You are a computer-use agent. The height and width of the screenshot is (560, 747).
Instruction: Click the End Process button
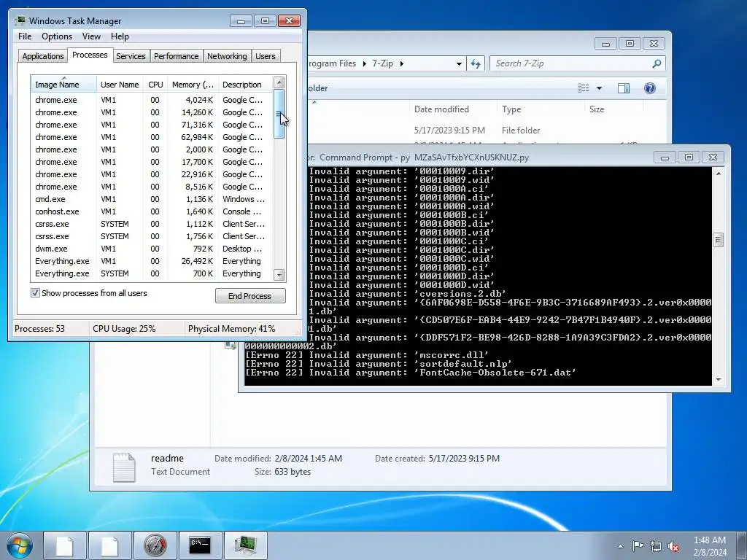[x=250, y=296]
